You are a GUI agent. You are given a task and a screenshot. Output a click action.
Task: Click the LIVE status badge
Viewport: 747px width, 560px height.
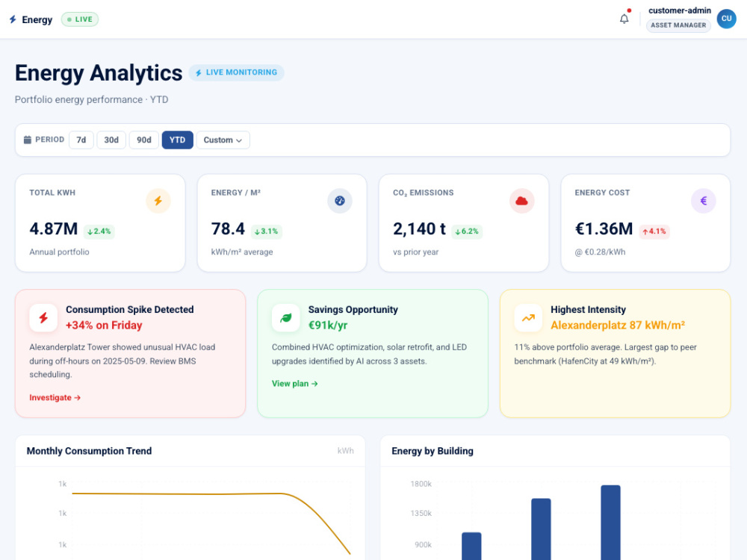pyautogui.click(x=80, y=19)
